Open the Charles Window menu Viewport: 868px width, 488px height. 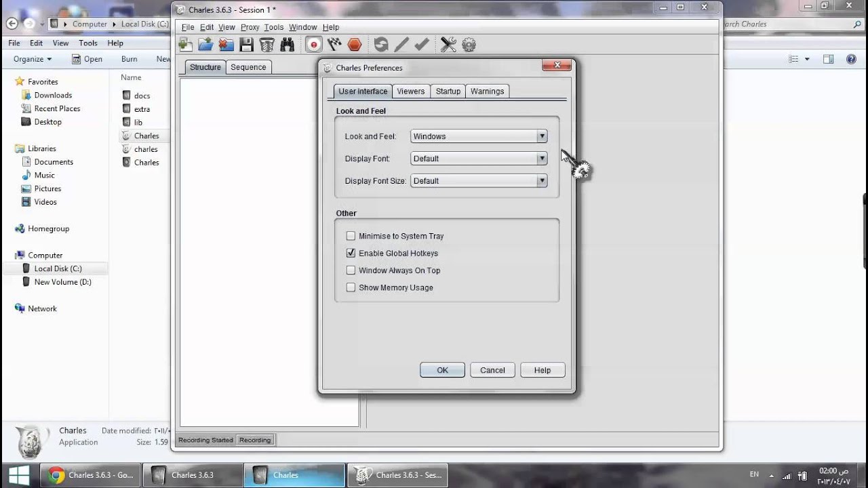[x=303, y=27]
